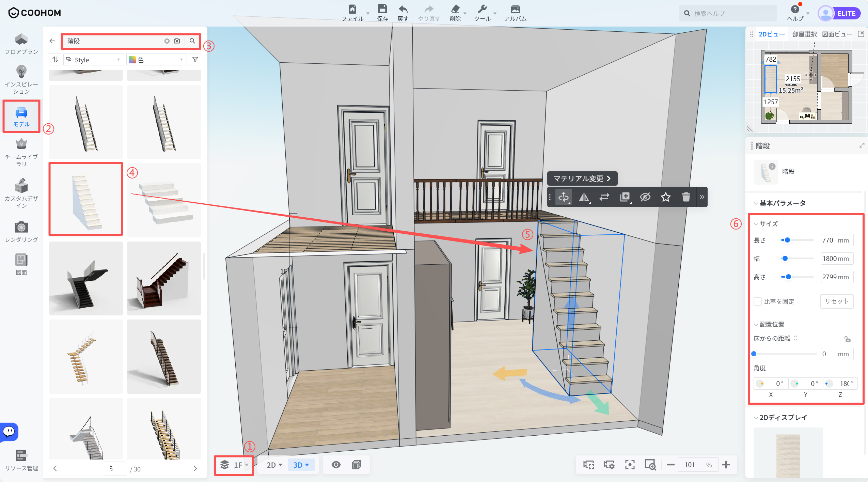Open the カスタムデザイン sidebar panel
The image size is (868, 482).
pos(21,193)
